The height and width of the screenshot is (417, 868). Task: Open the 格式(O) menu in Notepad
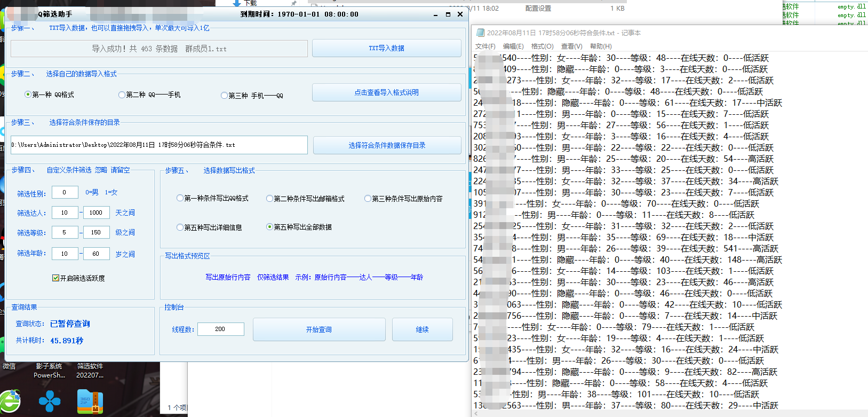pos(542,46)
